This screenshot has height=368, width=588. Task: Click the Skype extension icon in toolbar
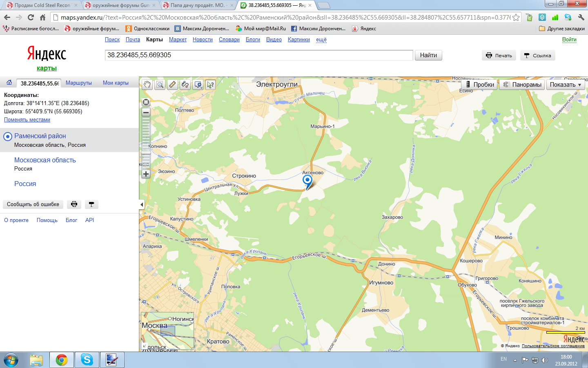(568, 17)
